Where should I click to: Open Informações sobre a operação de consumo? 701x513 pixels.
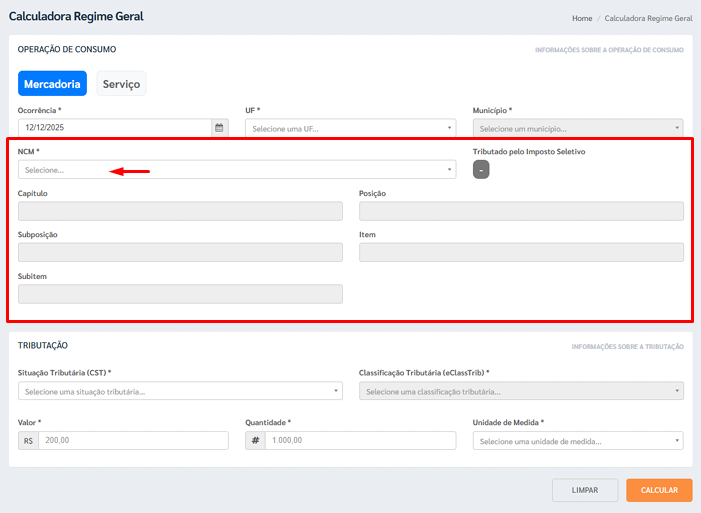click(x=609, y=49)
